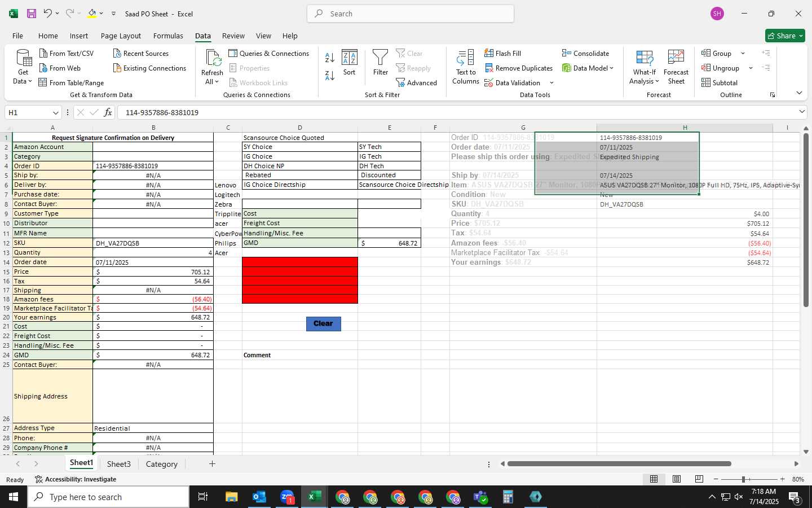Expand What-If Analysis dropdown
The height and width of the screenshot is (508, 812).
(657, 81)
